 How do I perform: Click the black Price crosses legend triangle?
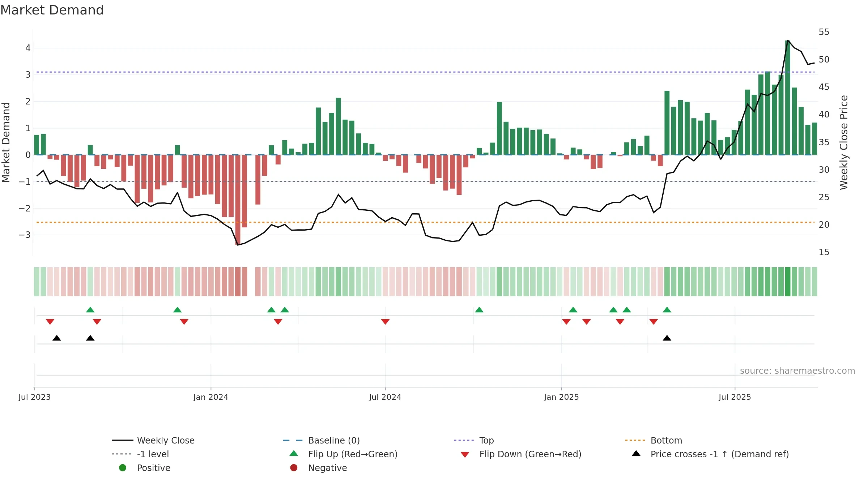(636, 453)
